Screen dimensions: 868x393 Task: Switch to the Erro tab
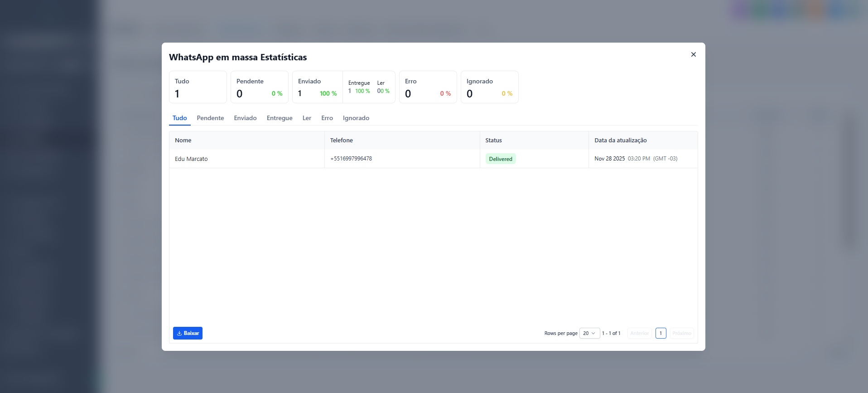tap(327, 118)
